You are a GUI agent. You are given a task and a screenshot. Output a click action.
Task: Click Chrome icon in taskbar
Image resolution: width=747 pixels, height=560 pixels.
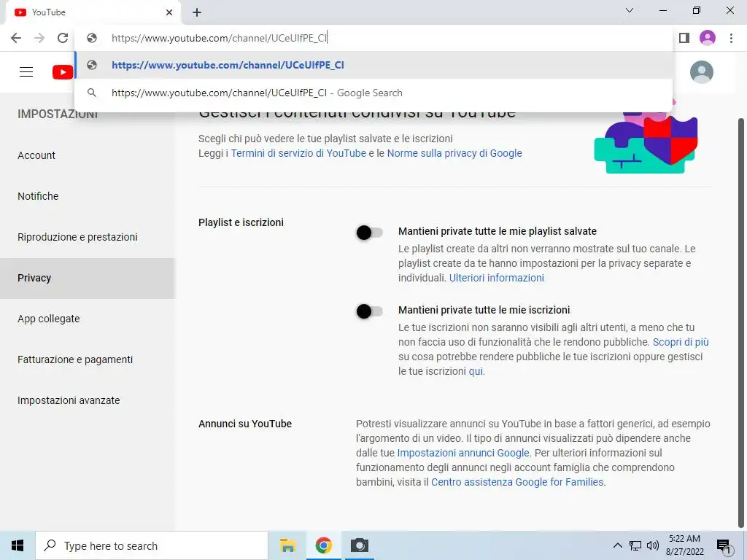coord(323,545)
